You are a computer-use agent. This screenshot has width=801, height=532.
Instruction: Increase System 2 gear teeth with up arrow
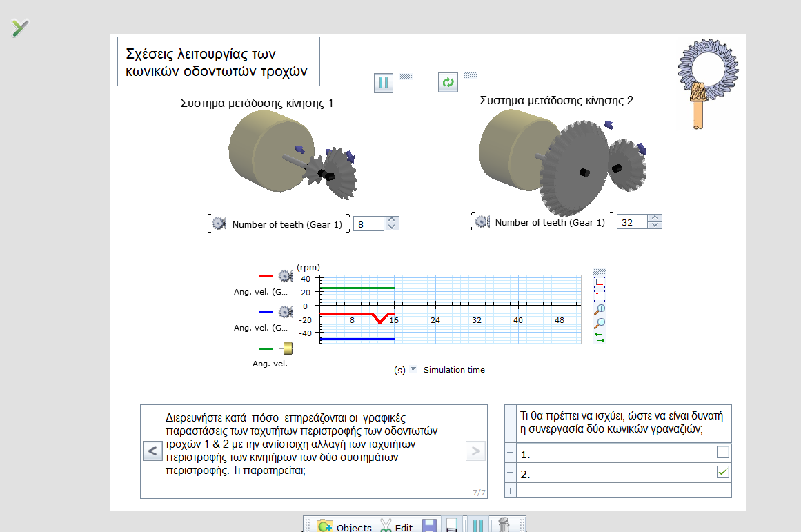click(655, 218)
